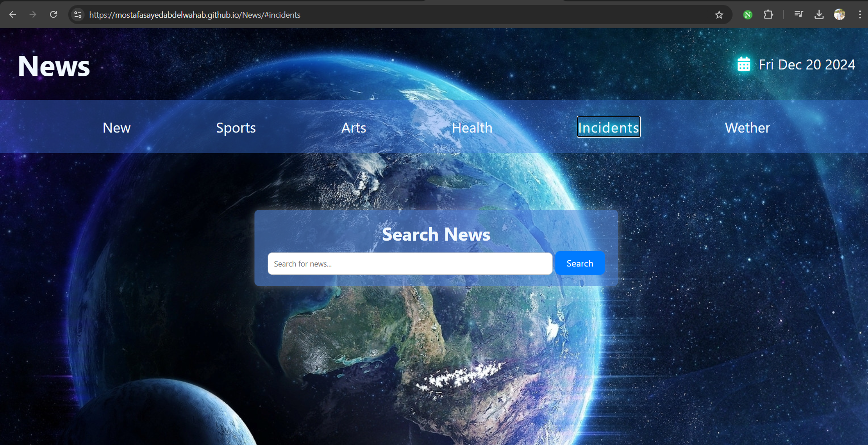Open the green N extension icon
Screen dimensions: 868x445
tap(748, 15)
